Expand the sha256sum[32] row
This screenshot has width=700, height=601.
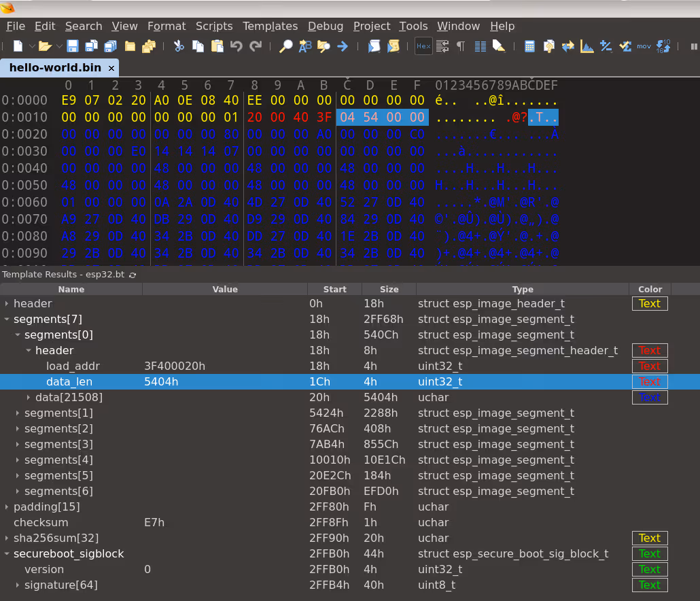7,538
